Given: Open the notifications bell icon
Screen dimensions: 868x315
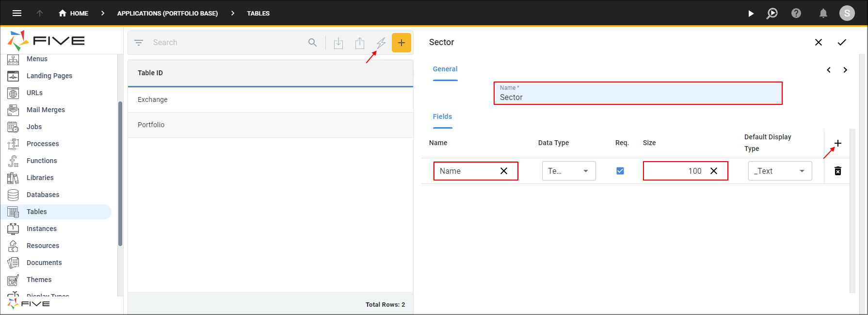Looking at the screenshot, I should 823,13.
